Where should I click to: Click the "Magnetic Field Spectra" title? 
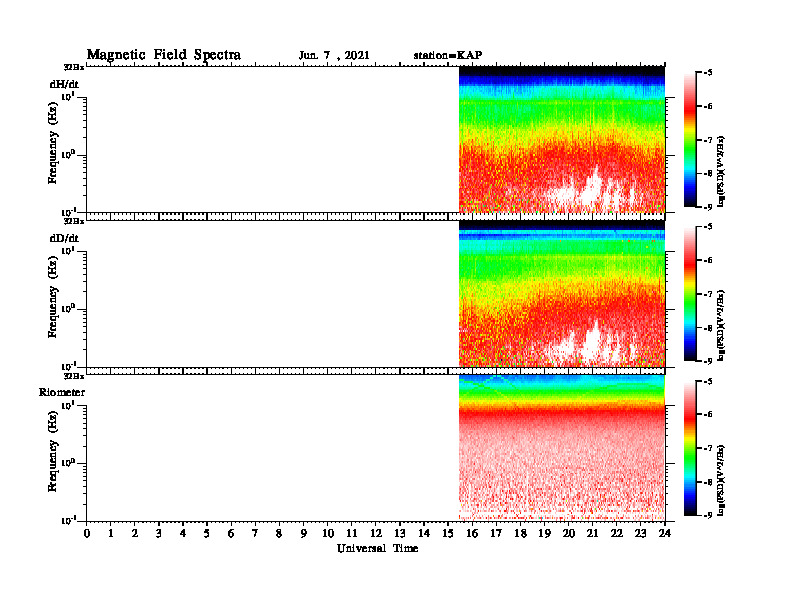164,55
